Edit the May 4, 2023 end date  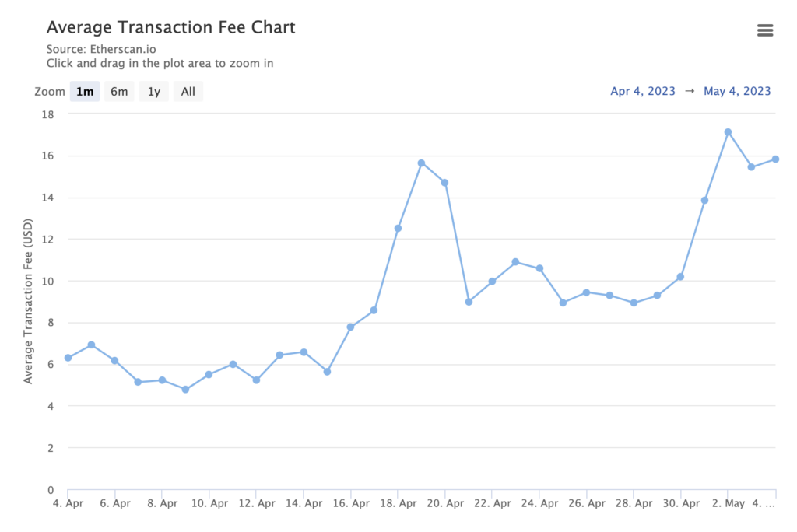[x=737, y=92]
